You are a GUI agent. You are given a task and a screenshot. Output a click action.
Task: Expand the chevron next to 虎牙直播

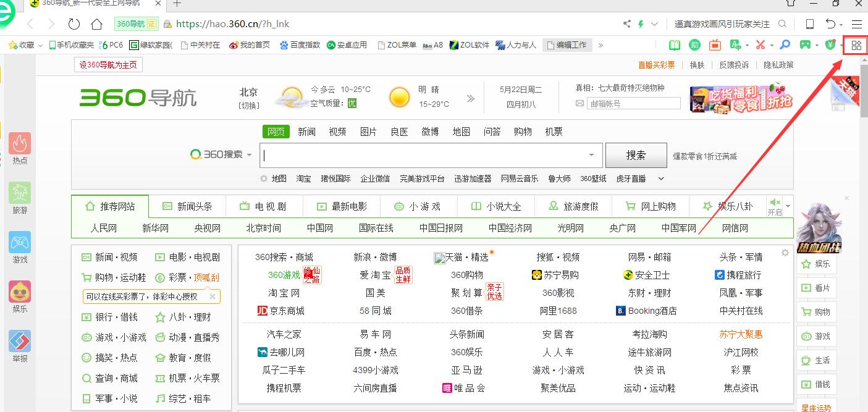coord(660,179)
